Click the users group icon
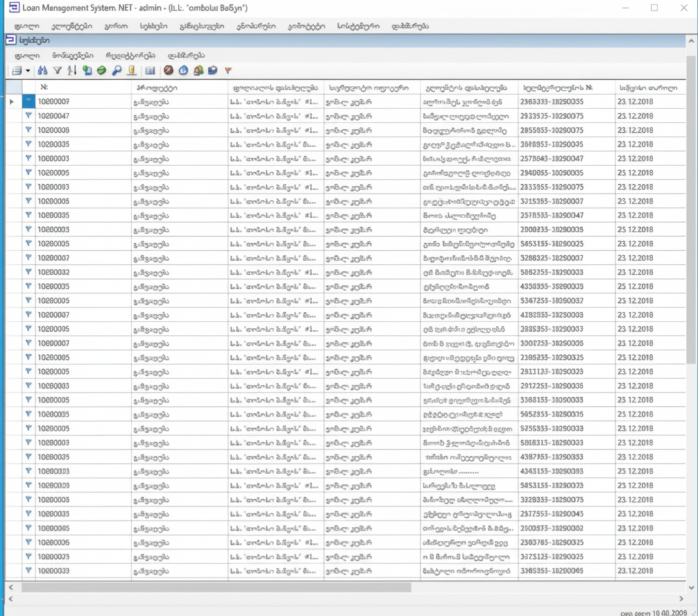This screenshot has height=616, width=698. pos(198,71)
